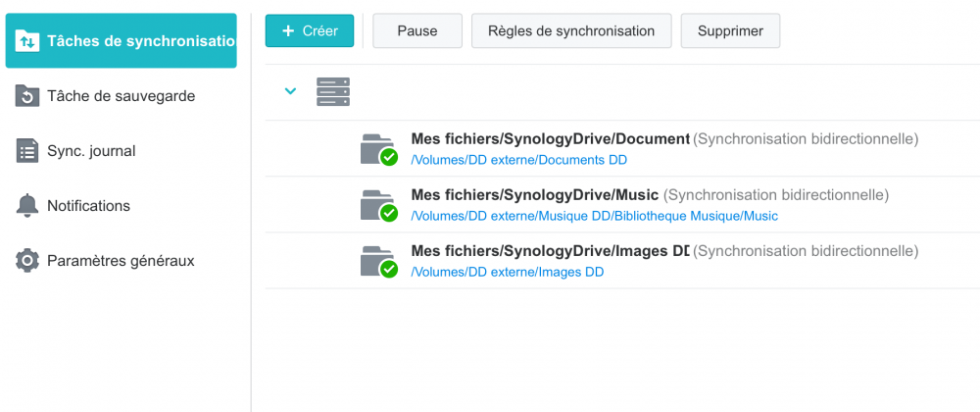Click the backup task folder icon
Image resolution: width=980 pixels, height=412 pixels.
pos(27,96)
